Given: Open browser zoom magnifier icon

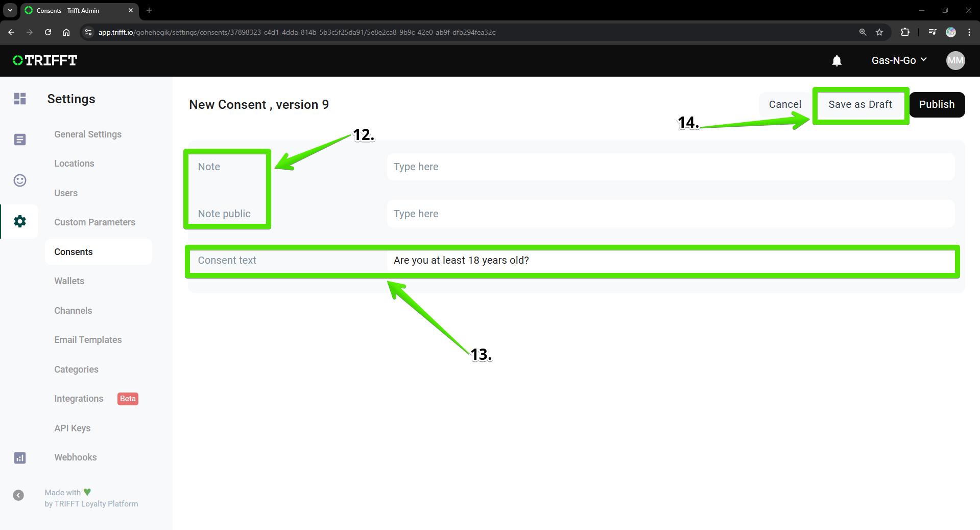Looking at the screenshot, I should coord(863,32).
